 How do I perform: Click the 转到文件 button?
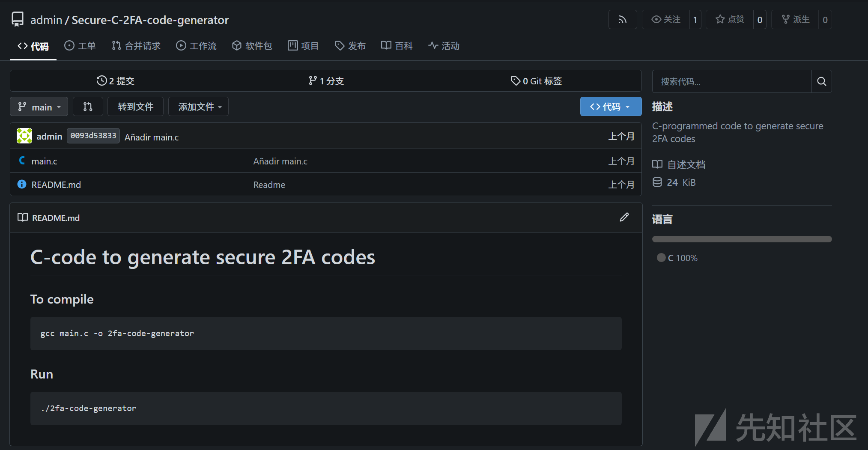135,107
